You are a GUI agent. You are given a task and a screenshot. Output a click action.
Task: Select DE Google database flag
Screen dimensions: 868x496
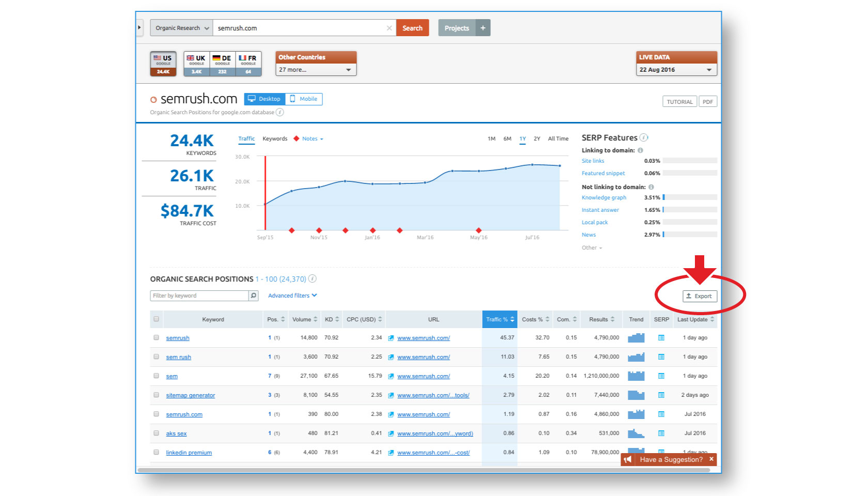[x=222, y=64]
